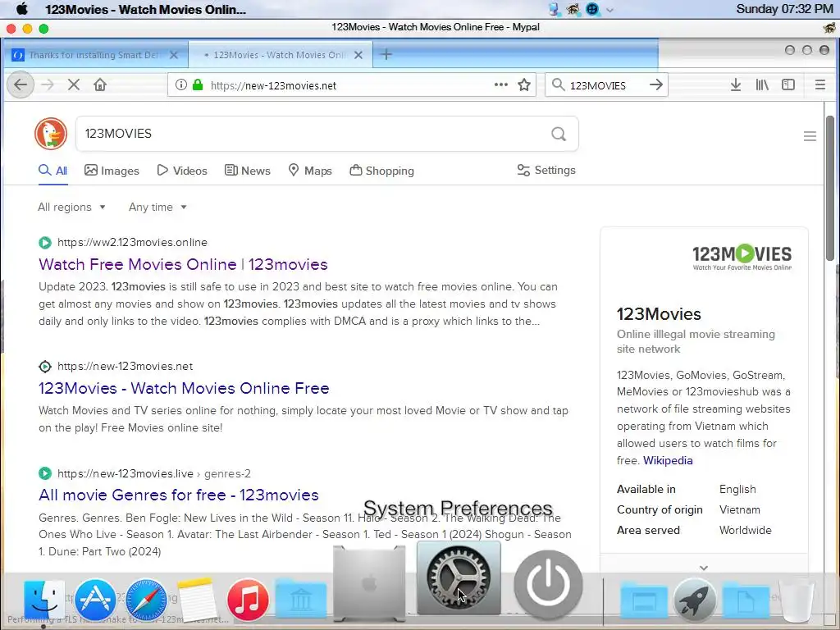Screen dimensions: 840x630
Task: Submit toolbar search with the arrow button
Action: [655, 84]
